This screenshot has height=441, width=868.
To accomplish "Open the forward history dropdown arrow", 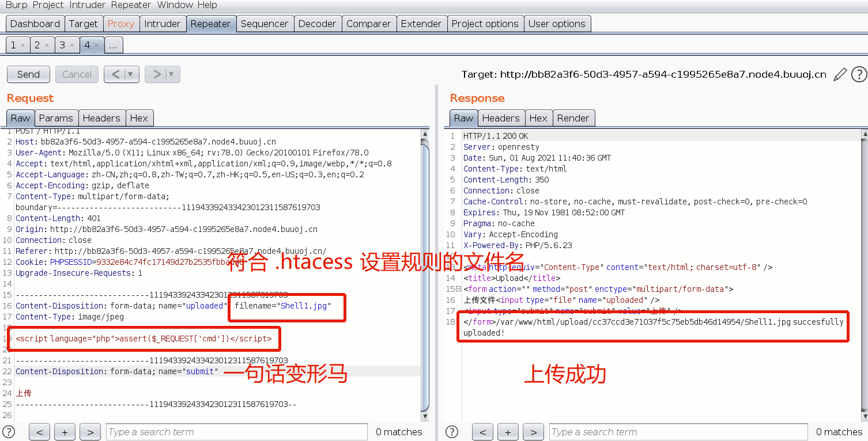I will coord(172,74).
